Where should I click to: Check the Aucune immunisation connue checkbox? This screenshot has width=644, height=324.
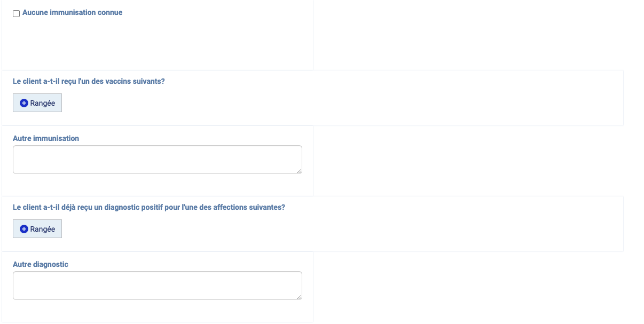tap(16, 13)
